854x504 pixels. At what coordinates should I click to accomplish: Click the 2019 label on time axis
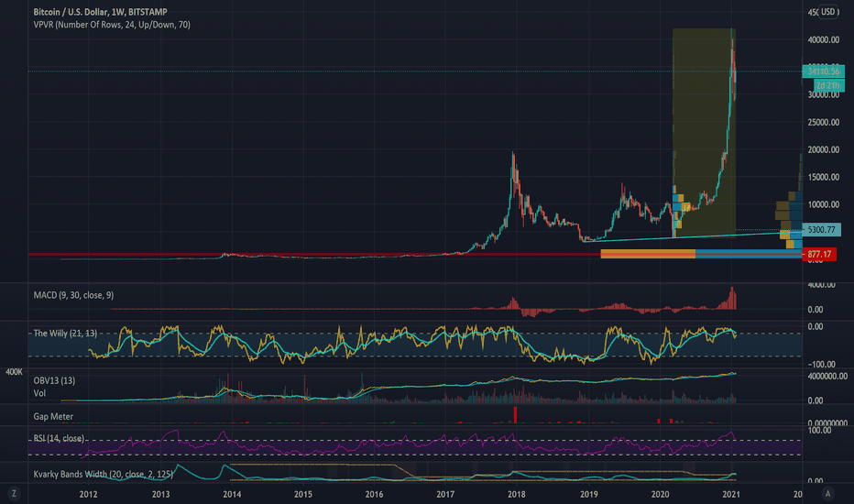pos(589,494)
